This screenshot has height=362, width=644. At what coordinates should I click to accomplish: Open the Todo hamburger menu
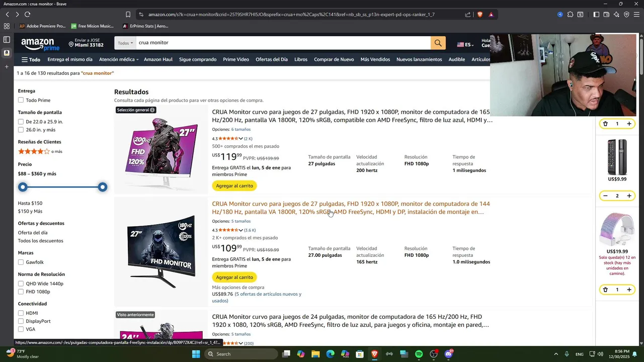tap(31, 59)
